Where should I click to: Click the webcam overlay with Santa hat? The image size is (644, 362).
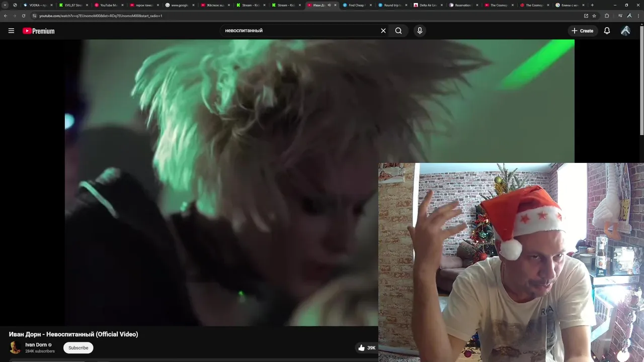click(511, 262)
